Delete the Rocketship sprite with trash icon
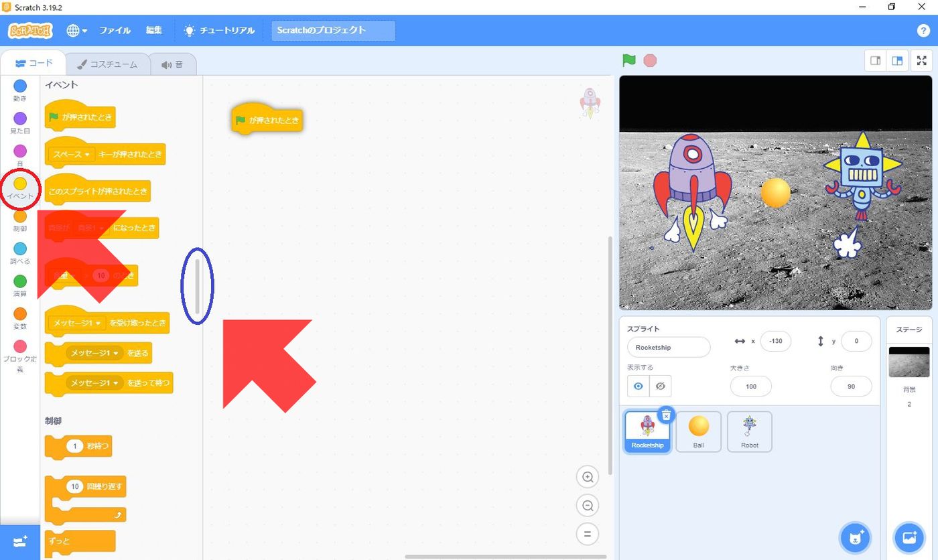The image size is (938, 560). coord(665,415)
